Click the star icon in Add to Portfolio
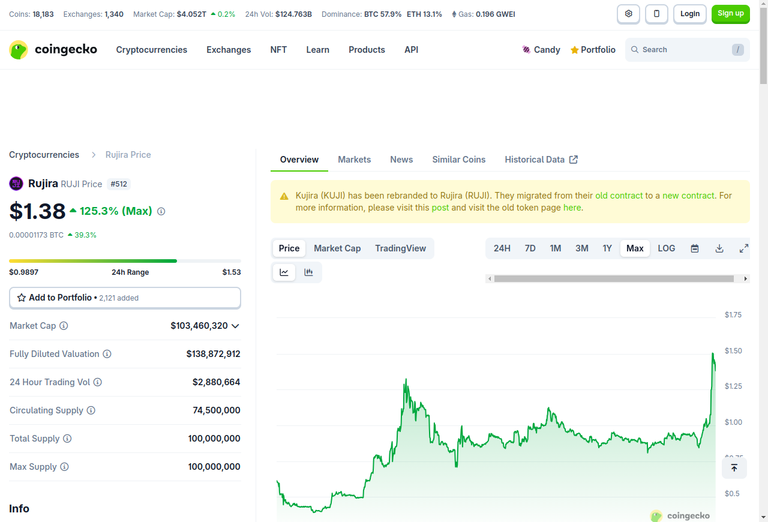 coord(22,298)
